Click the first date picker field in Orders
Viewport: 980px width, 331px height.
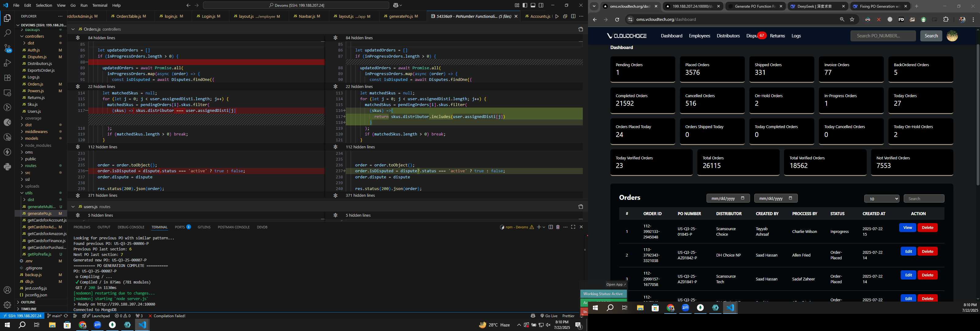pyautogui.click(x=728, y=199)
